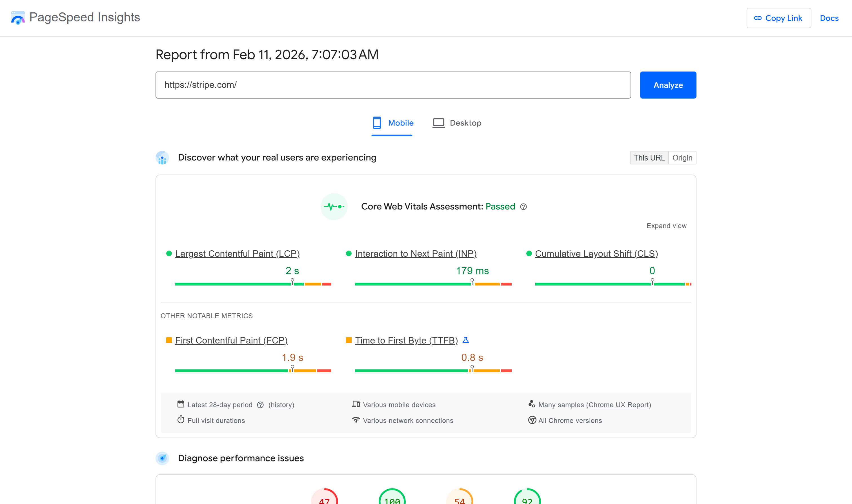The height and width of the screenshot is (504, 852).
Task: Open the Docs page
Action: (x=829, y=18)
